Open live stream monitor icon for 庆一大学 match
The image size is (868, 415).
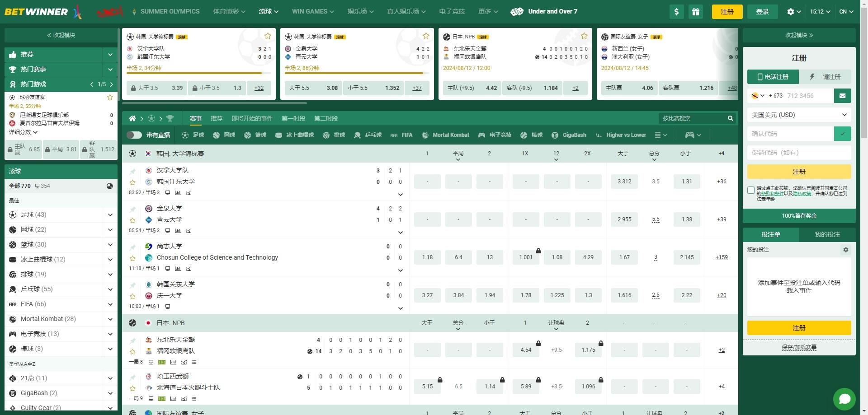[168, 307]
